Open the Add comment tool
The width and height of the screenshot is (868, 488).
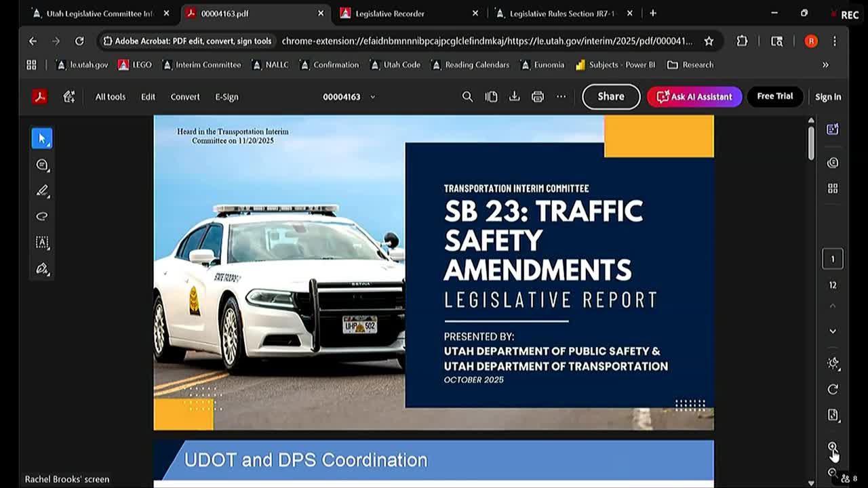[x=42, y=165]
